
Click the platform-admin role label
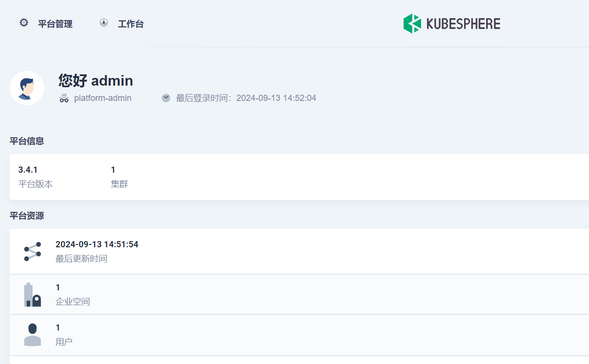(103, 98)
